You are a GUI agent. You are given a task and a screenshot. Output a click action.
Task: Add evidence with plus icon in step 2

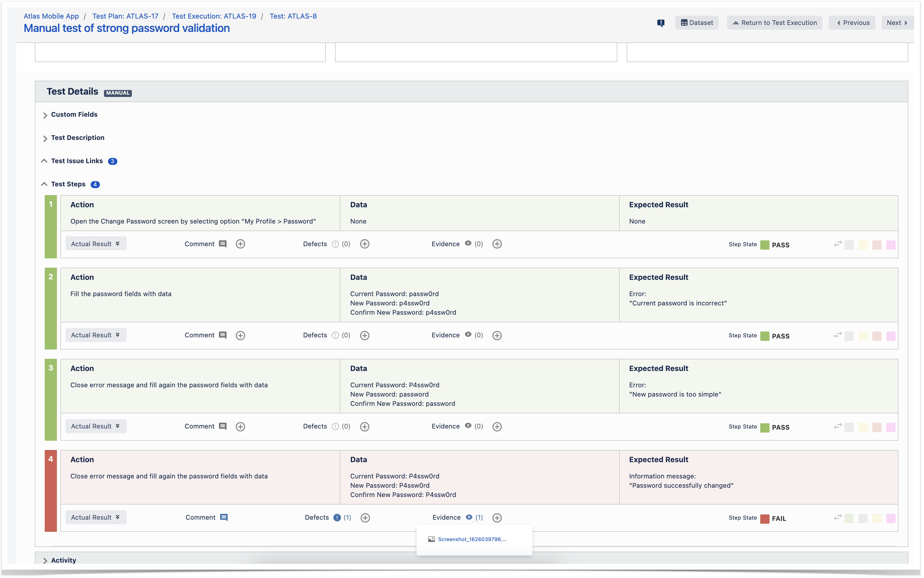coord(497,335)
